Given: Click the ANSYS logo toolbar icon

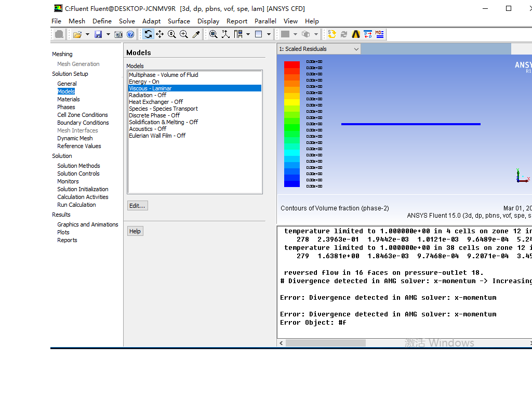Looking at the screenshot, I should click(356, 34).
